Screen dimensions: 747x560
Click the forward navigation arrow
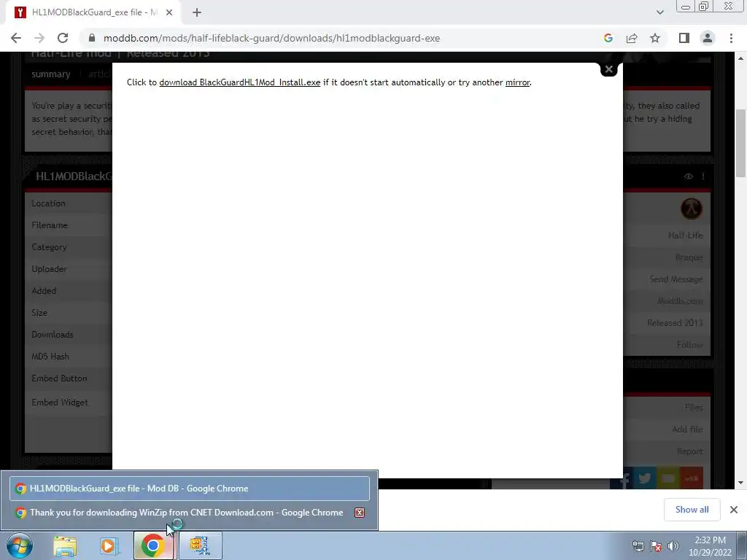click(39, 38)
